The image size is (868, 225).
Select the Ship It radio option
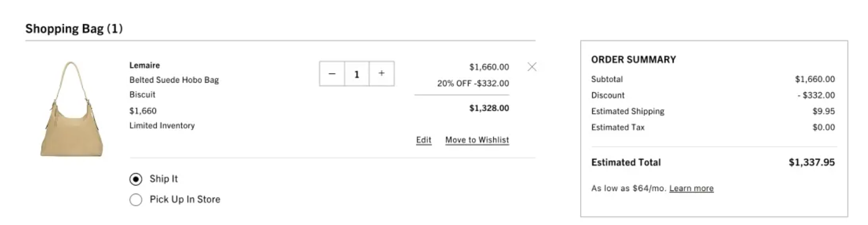click(136, 179)
